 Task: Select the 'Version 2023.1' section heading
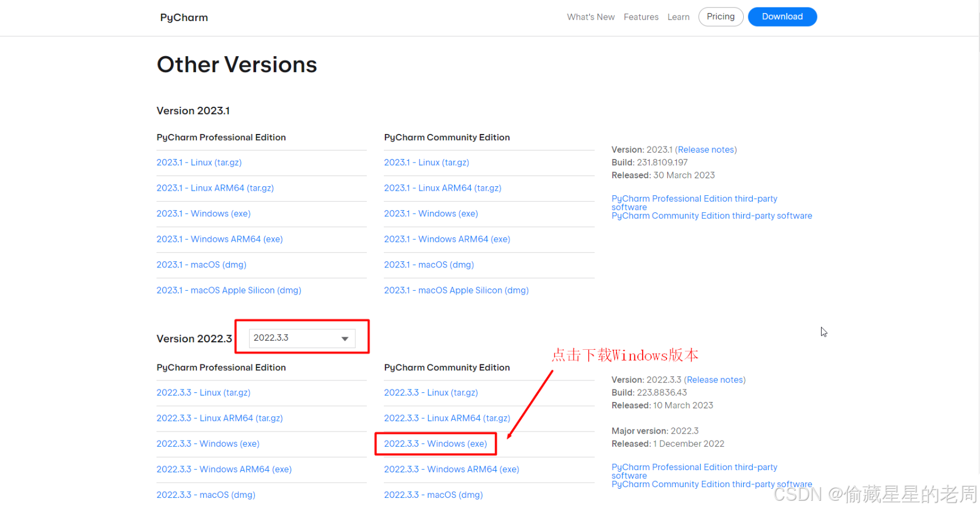coord(193,111)
